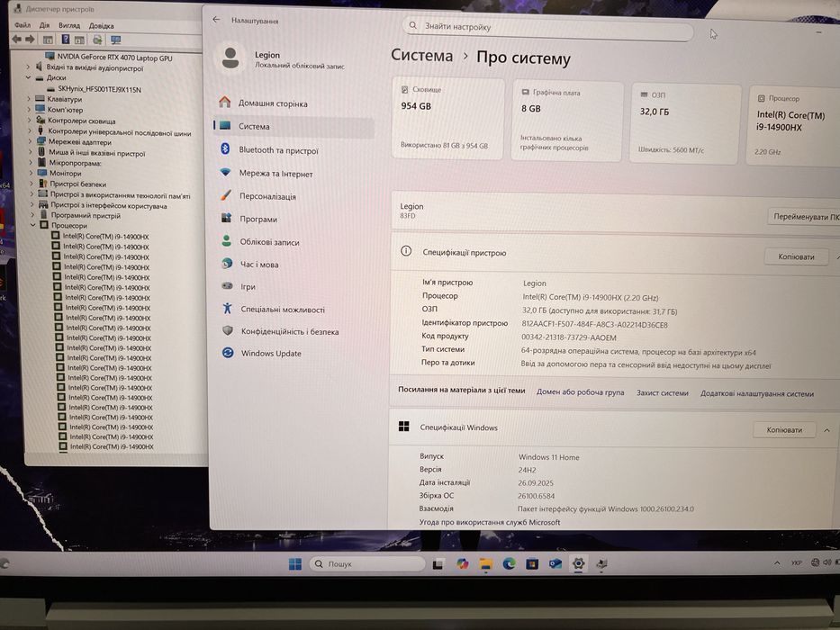Viewport: 840px width, 630px height.
Task: Expand Вхідні та вихідні аудіопристрої node
Action: 28,67
